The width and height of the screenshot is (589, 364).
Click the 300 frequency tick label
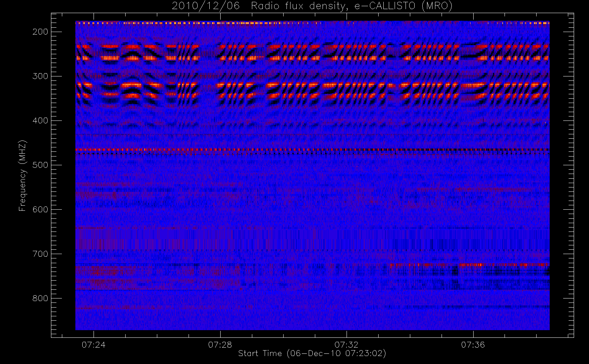click(40, 76)
